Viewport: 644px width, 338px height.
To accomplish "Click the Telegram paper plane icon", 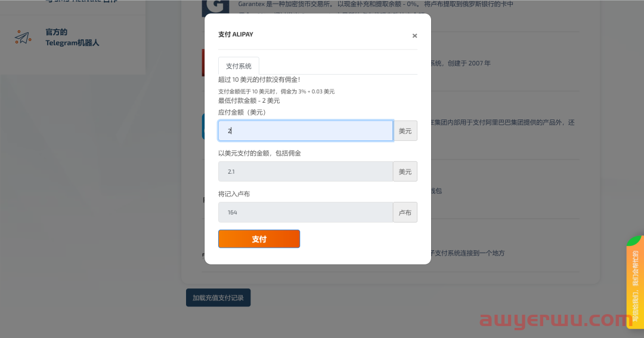I will point(23,38).
